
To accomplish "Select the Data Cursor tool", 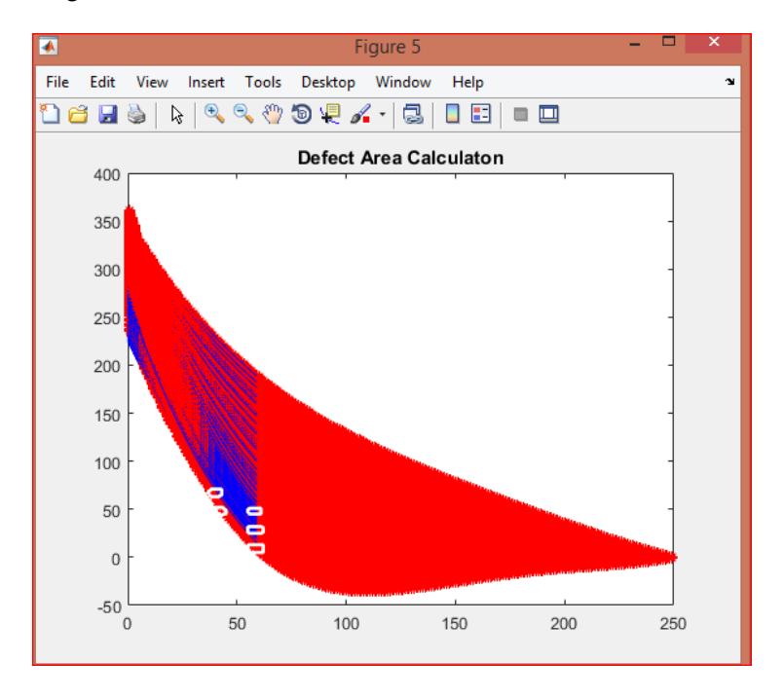I will point(330,115).
